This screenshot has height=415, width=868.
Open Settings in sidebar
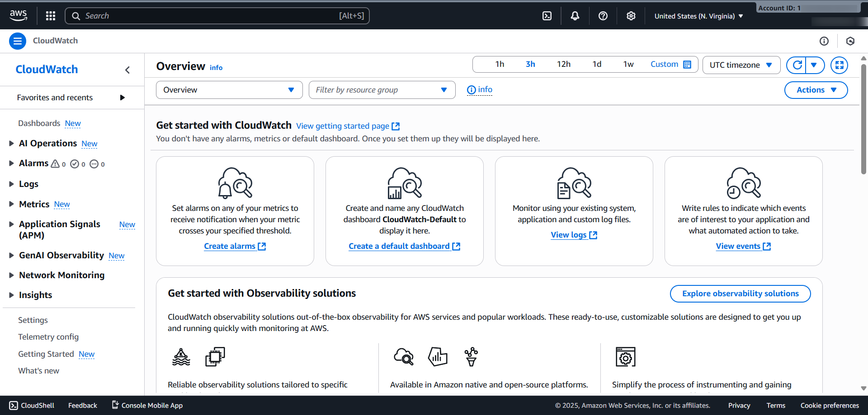[x=33, y=320]
